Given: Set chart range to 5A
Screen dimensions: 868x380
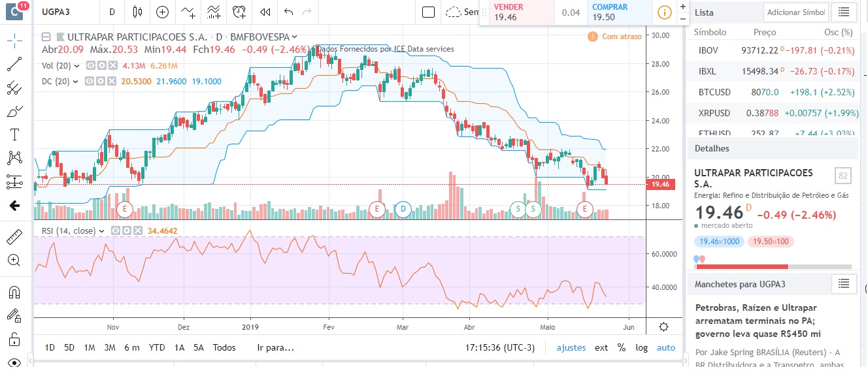Looking at the screenshot, I should 199,347.
